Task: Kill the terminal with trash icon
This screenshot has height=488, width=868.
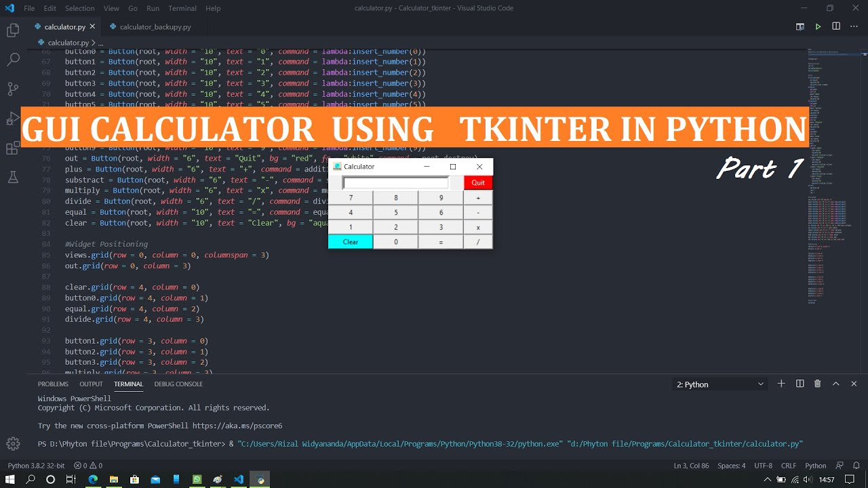Action: (x=817, y=384)
